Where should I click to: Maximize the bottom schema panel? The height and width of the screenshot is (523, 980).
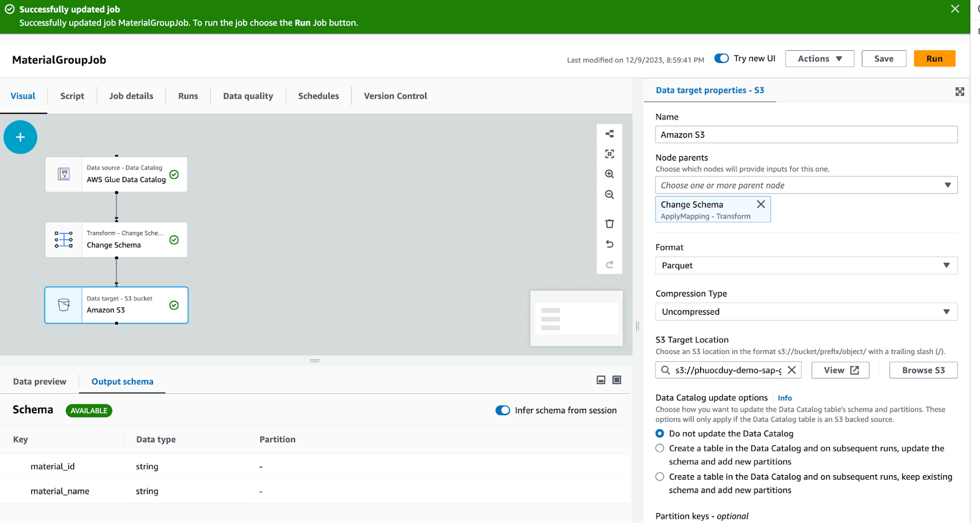[x=617, y=380]
